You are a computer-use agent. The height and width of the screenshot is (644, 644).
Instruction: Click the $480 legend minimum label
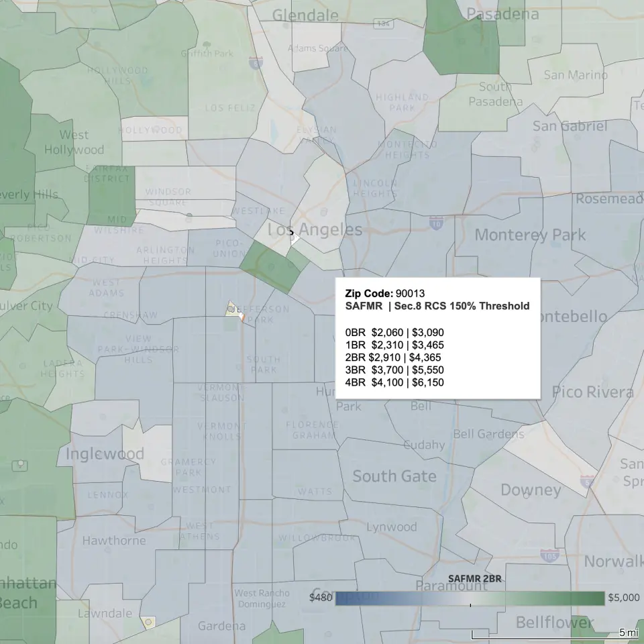tap(320, 598)
